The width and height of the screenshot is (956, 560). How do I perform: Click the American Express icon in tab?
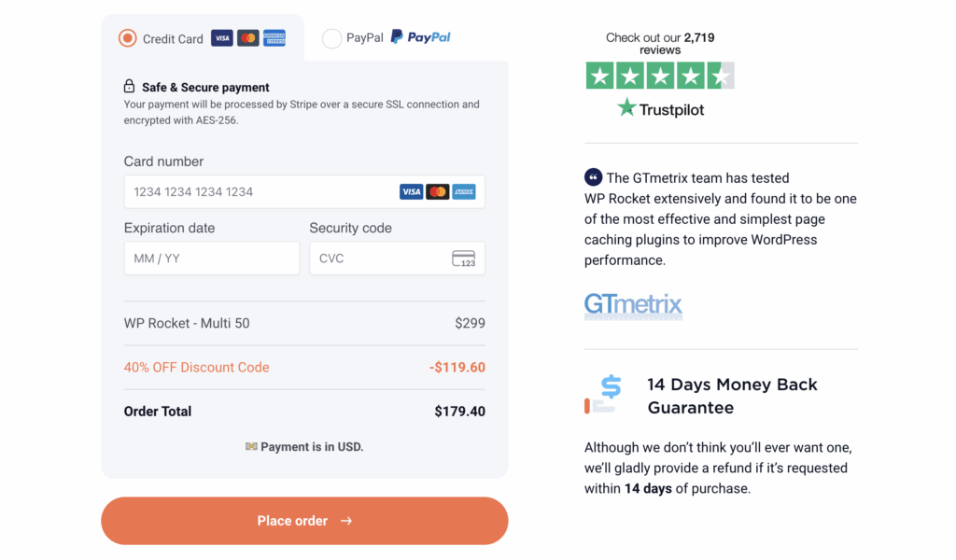tap(274, 38)
